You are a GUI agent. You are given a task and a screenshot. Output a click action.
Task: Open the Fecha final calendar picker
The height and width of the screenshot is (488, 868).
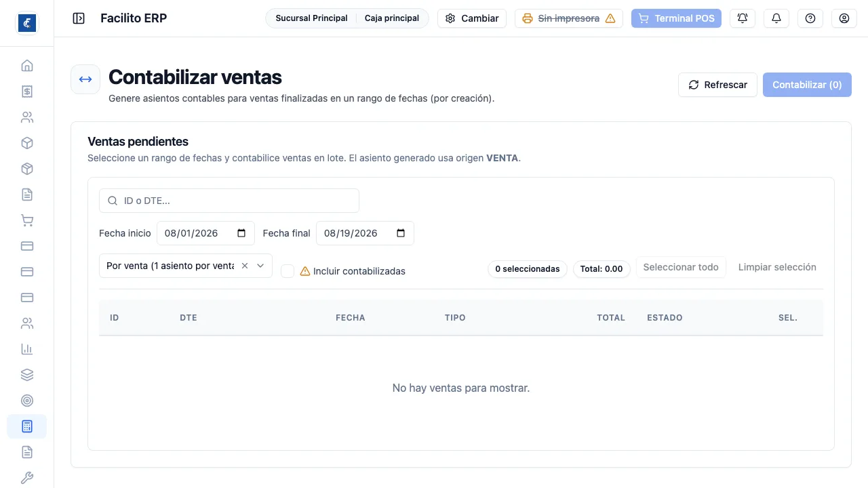pos(401,233)
